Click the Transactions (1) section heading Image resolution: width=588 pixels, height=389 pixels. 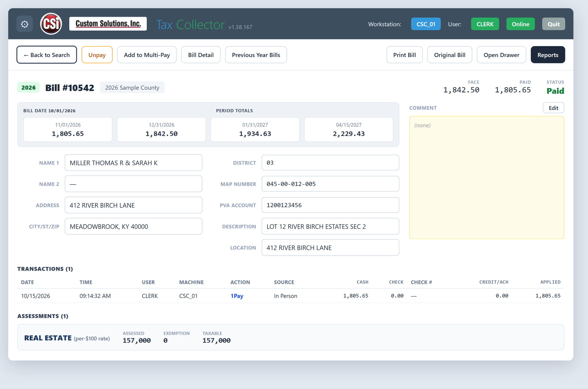coord(45,269)
